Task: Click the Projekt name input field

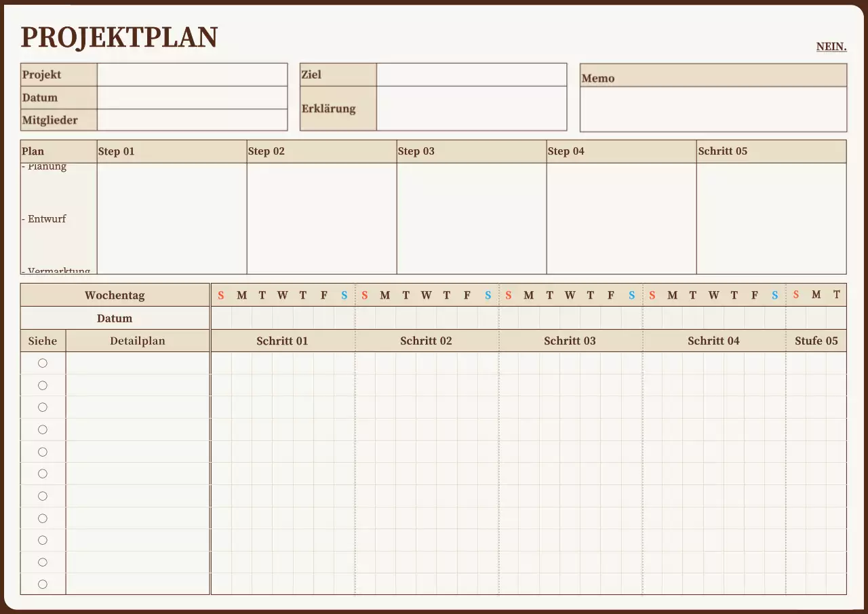Action: 192,75
